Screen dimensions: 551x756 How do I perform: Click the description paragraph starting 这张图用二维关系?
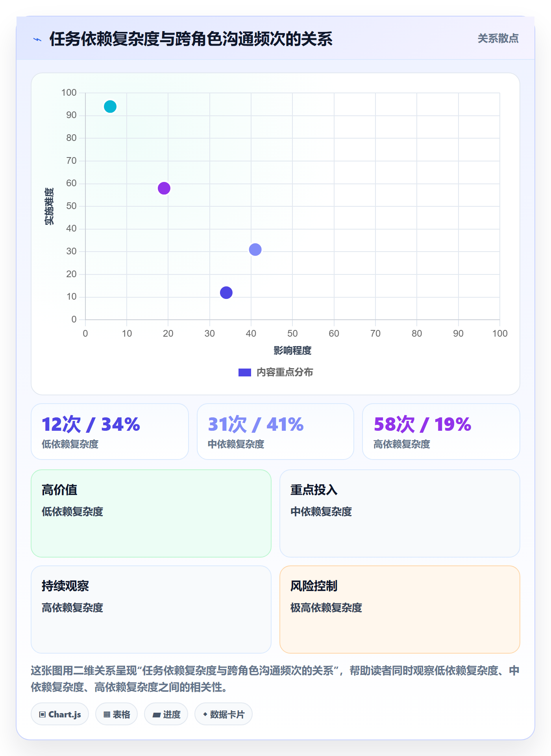275,679
